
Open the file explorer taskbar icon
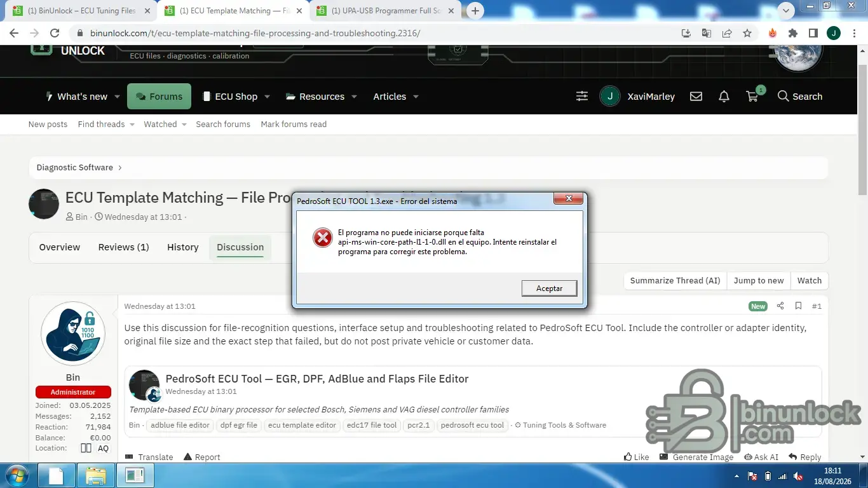click(x=95, y=475)
